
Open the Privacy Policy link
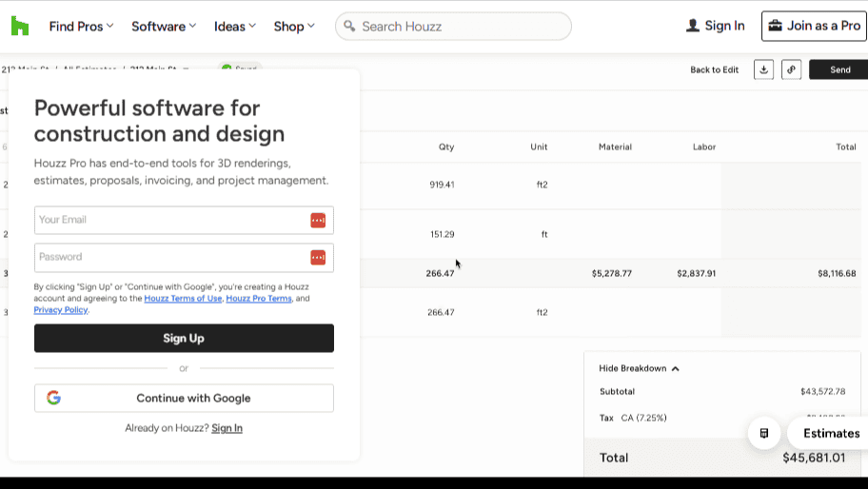point(61,310)
